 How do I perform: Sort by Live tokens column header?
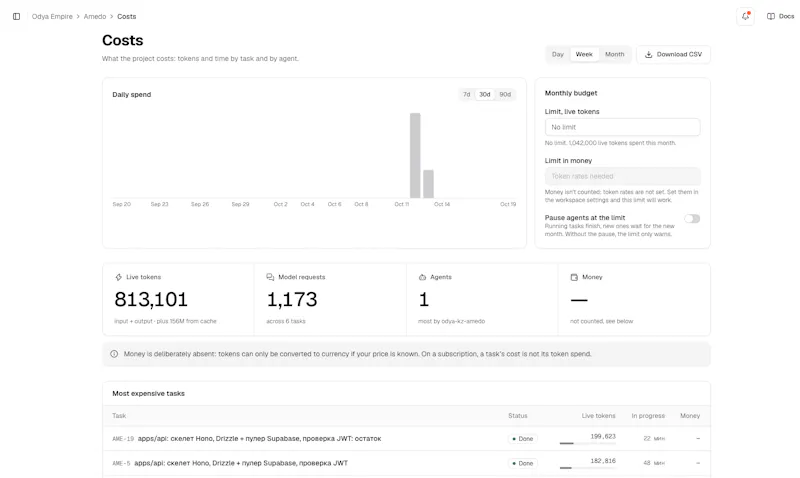point(598,416)
